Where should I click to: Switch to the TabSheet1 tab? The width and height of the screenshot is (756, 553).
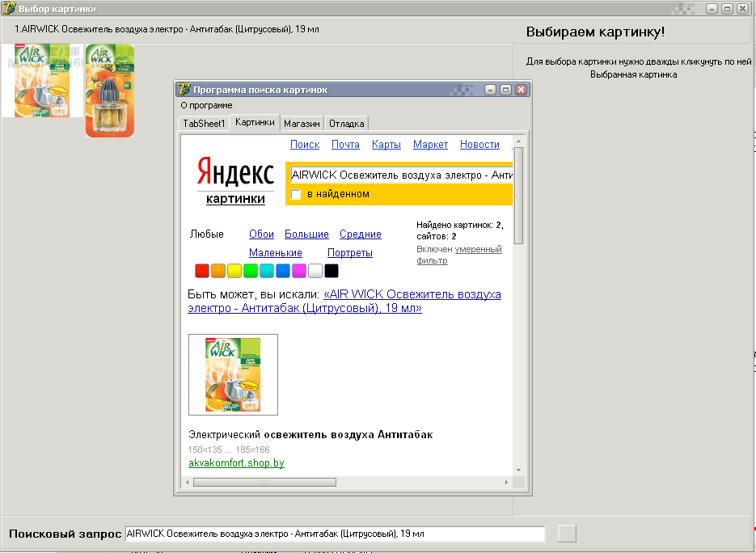(204, 124)
